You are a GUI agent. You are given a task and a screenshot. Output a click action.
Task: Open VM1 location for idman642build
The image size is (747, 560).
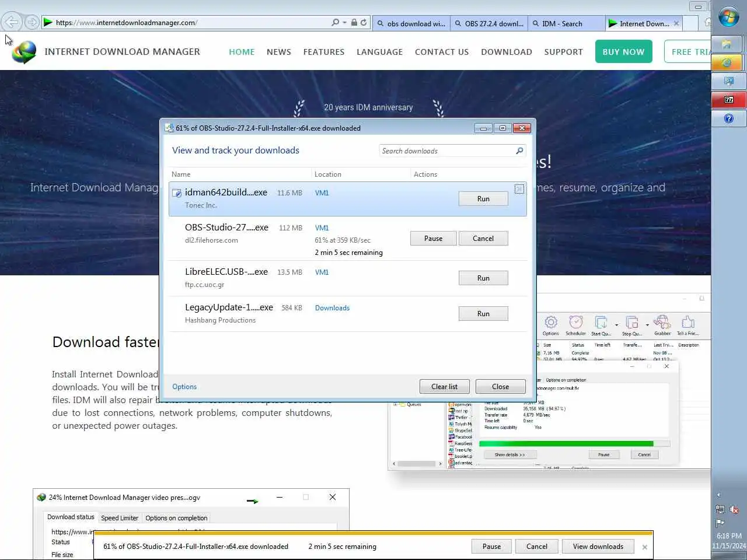point(322,193)
